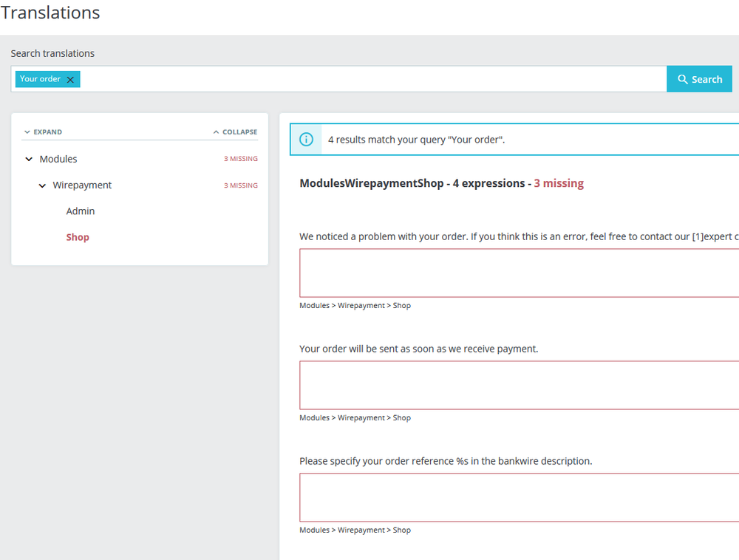Click '3 MISSING' badge next to Wirepayment
Viewport: 739px width, 560px height.
[x=240, y=185]
